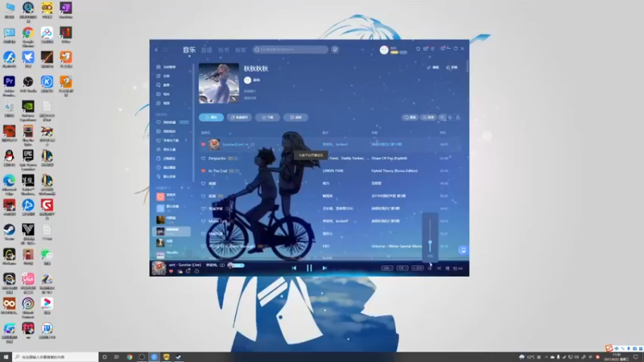Switch to the 探索 tab

point(241,50)
